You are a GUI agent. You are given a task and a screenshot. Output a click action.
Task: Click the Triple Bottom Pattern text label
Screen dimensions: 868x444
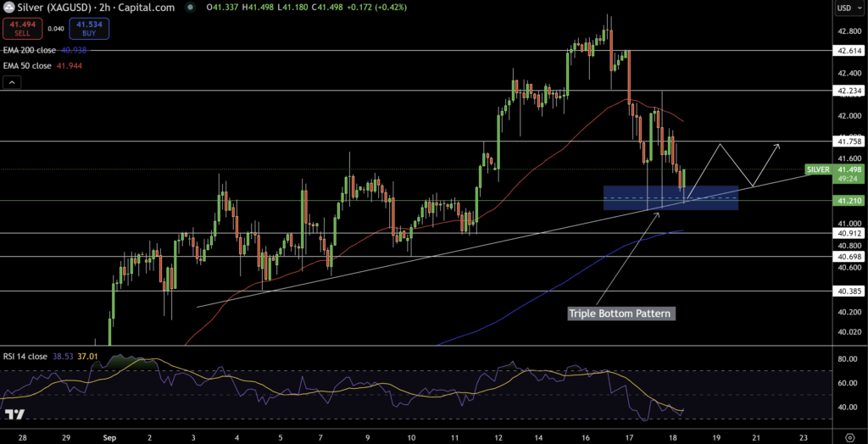(621, 314)
